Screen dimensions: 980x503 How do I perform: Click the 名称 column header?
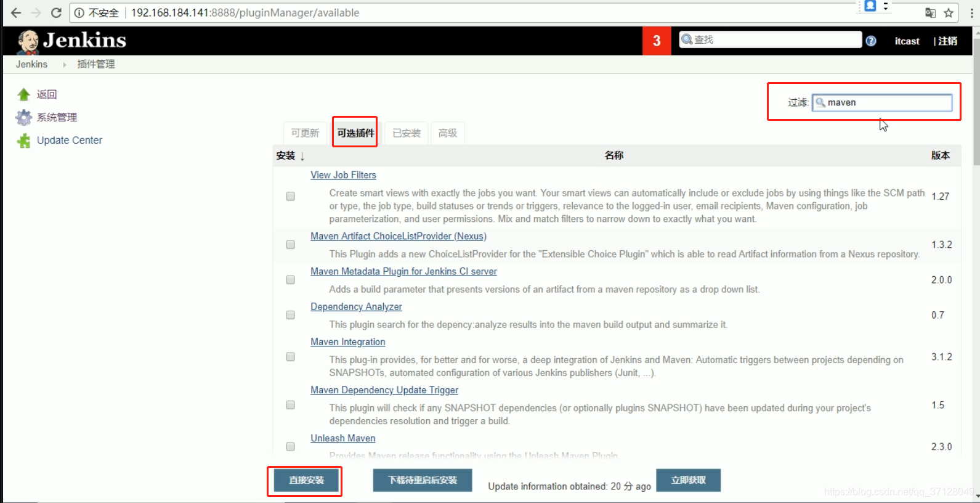tap(614, 156)
